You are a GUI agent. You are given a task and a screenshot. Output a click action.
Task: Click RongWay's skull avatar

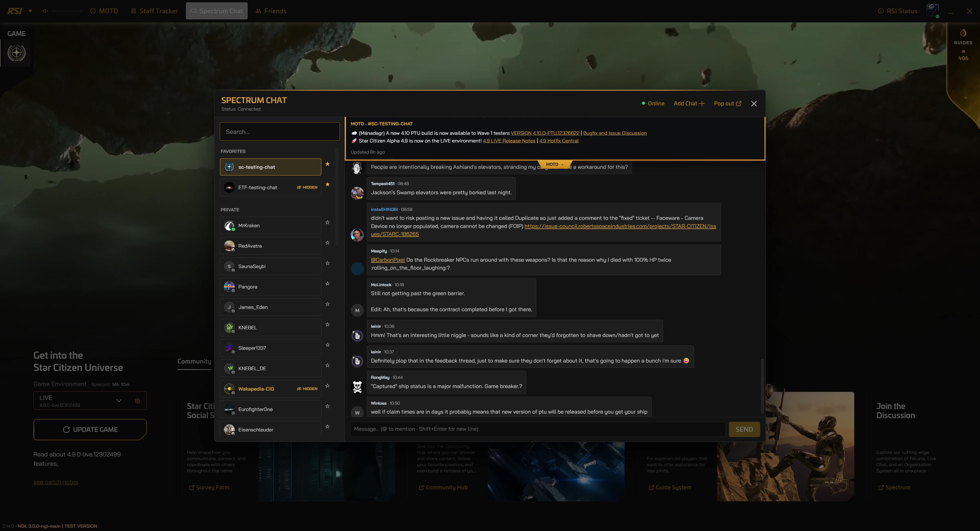click(357, 387)
